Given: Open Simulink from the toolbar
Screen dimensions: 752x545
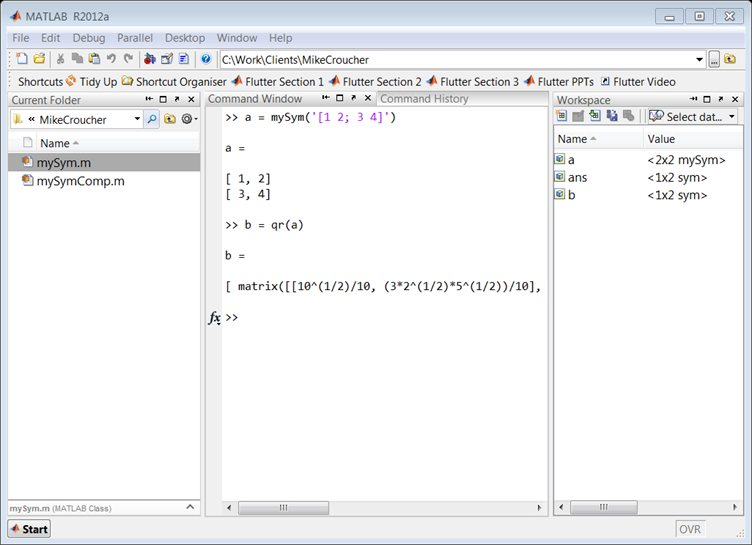Looking at the screenshot, I should [x=150, y=60].
